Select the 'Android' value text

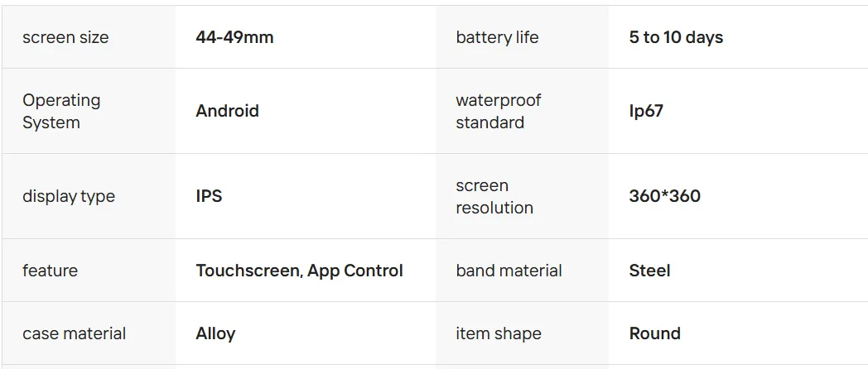coord(227,111)
